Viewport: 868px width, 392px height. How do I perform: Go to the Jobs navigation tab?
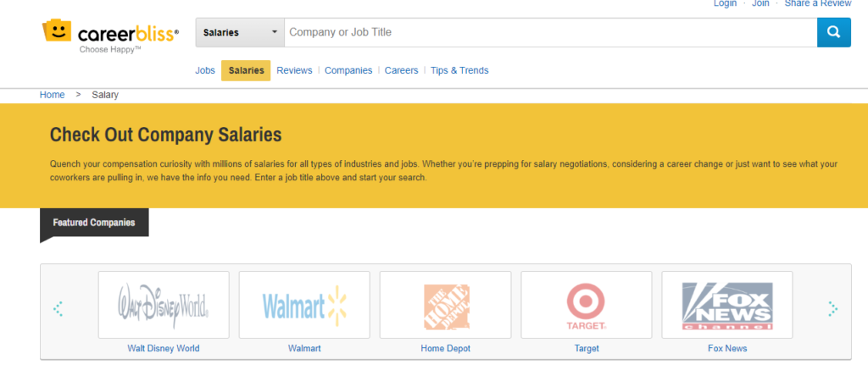205,71
